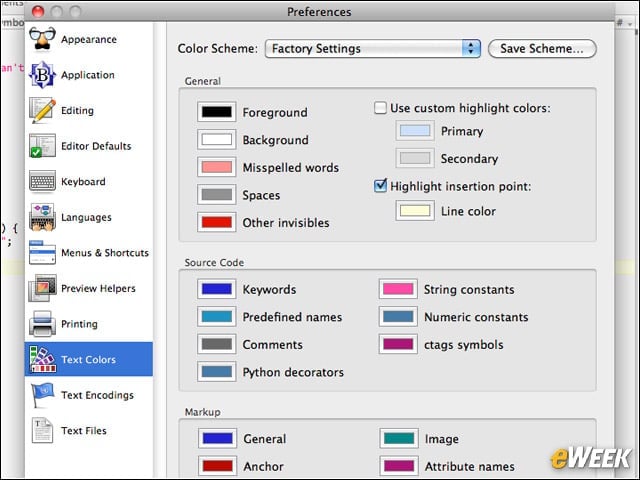640x480 pixels.
Task: Click the Image teal color swatch
Action: point(399,438)
